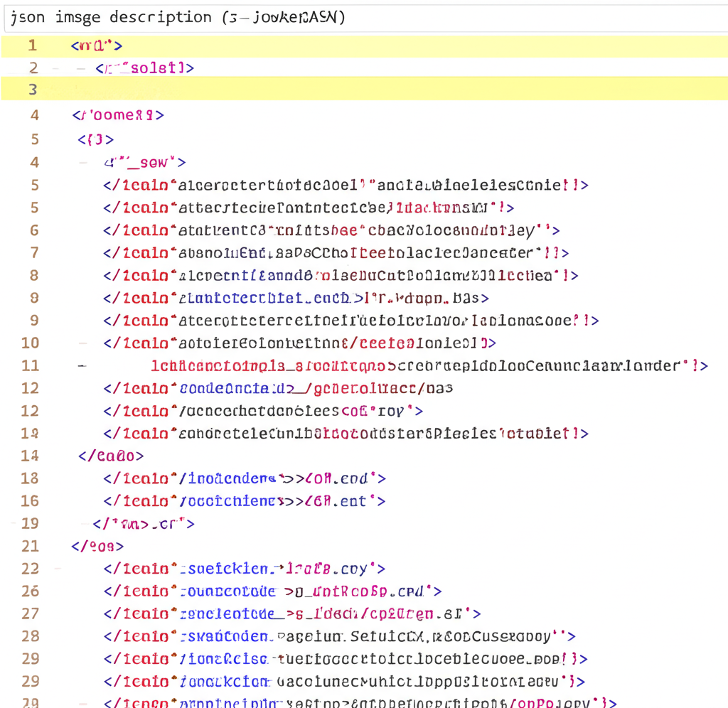Click the closing tag on line 14
Image resolution: width=728 pixels, height=708 pixels.
(x=111, y=456)
